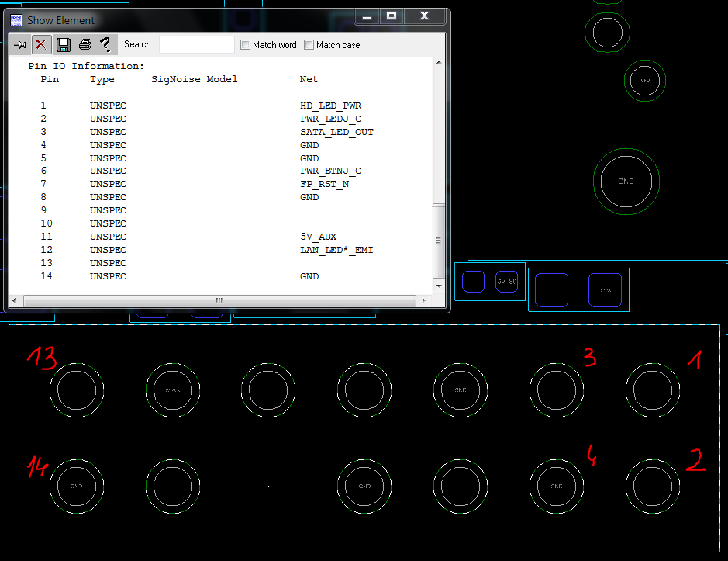Select pin pad marked 2 on the PCB
Screen dimensions: 728x561
pos(652,487)
